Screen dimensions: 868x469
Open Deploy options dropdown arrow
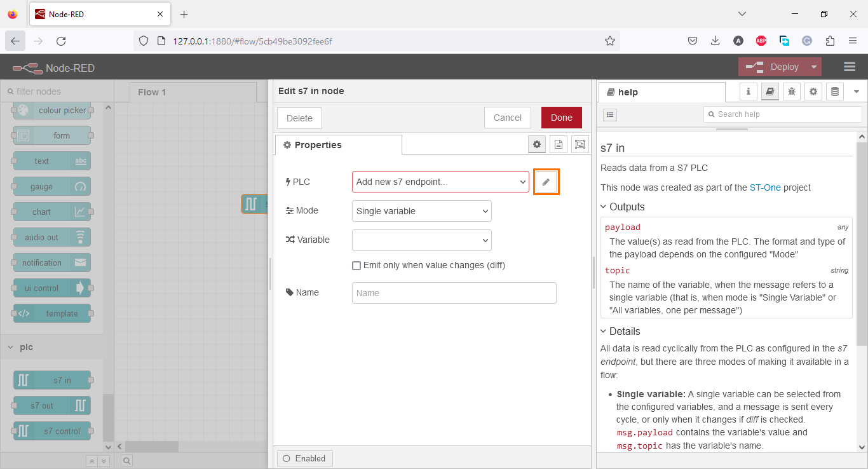click(x=814, y=67)
